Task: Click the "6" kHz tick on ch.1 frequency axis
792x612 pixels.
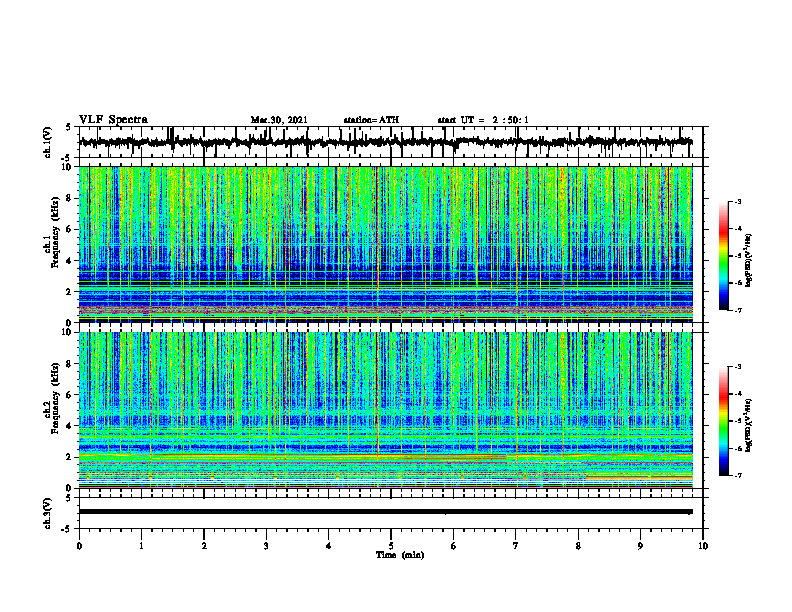Action: [x=70, y=229]
